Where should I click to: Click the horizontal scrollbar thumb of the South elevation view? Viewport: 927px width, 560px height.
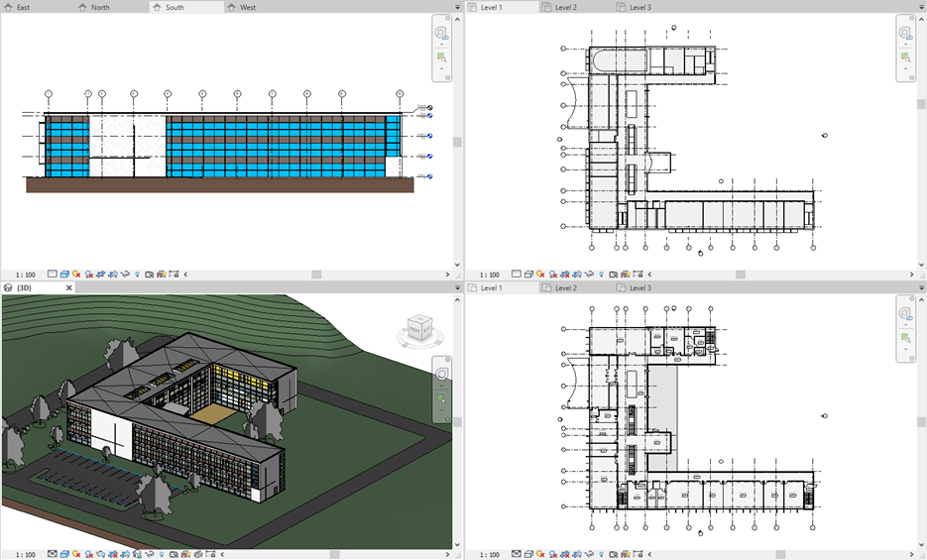click(x=316, y=274)
